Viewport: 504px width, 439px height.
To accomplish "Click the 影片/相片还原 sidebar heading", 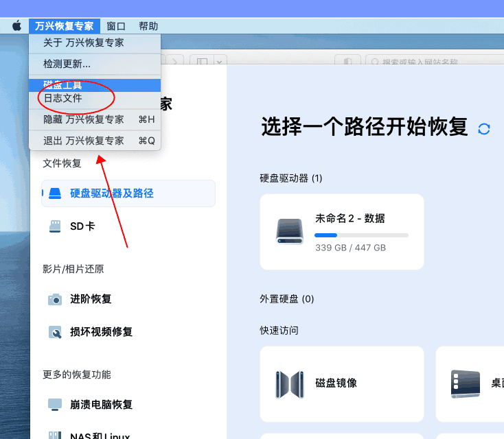I will [73, 269].
